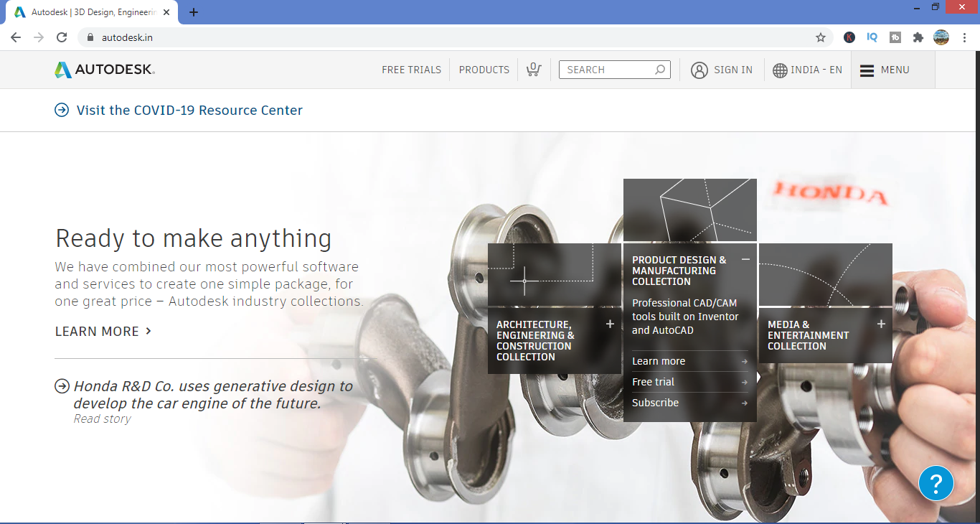This screenshot has width=980, height=524.
Task: Open the Extensions puzzle-piece icon
Action: [918, 37]
